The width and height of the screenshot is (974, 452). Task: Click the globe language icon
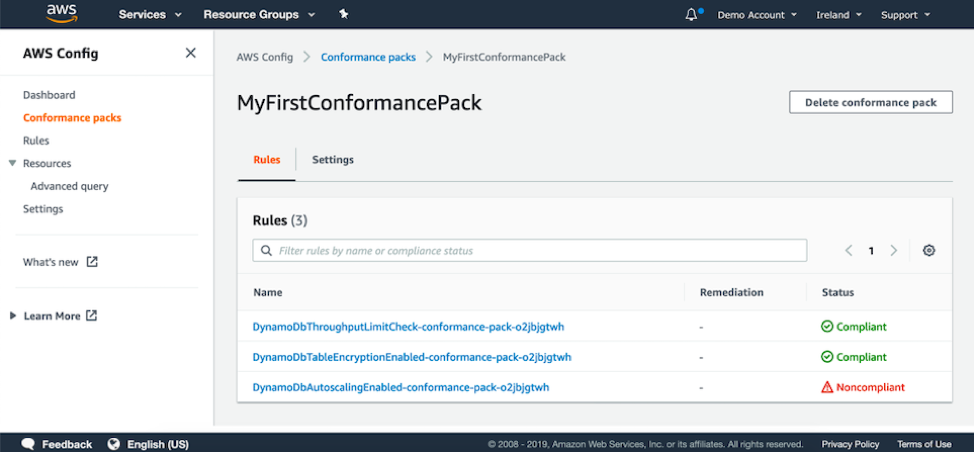click(x=113, y=444)
